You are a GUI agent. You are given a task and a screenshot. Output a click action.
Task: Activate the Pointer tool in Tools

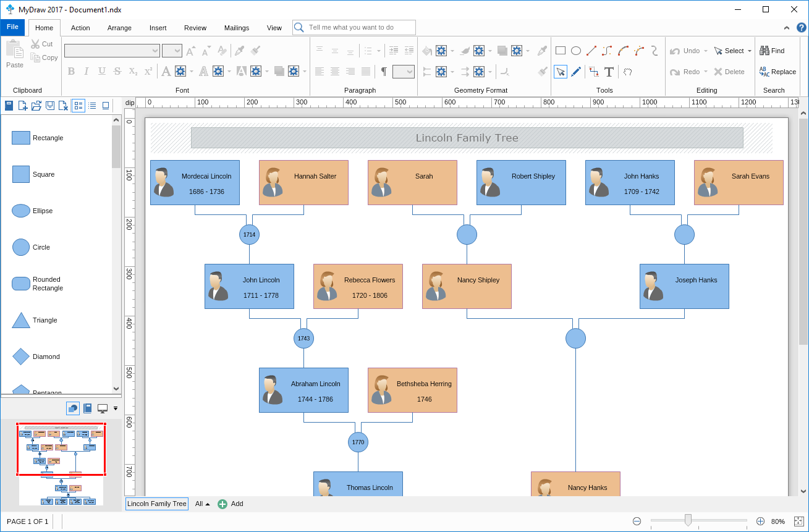(561, 72)
